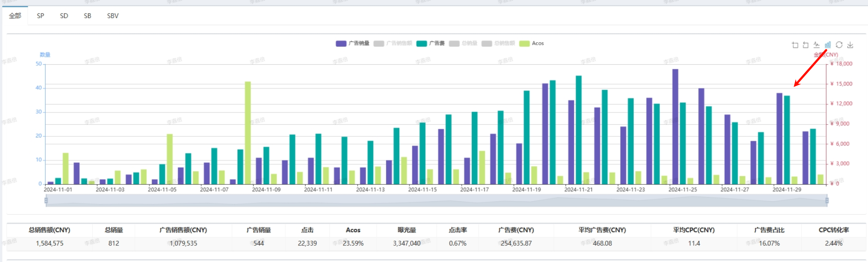868x262 pixels.
Task: Hide the 广告销量 series in legend
Action: tap(352, 43)
